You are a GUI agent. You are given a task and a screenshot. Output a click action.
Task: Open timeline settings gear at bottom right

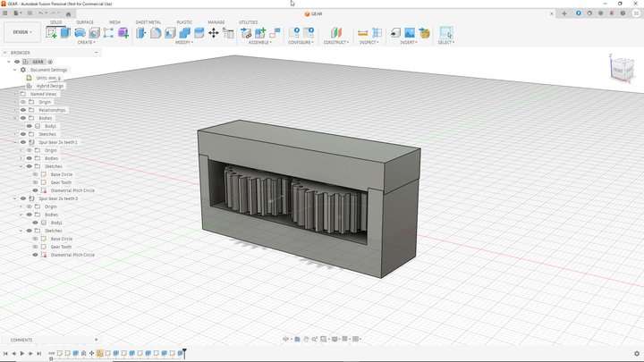(637, 354)
